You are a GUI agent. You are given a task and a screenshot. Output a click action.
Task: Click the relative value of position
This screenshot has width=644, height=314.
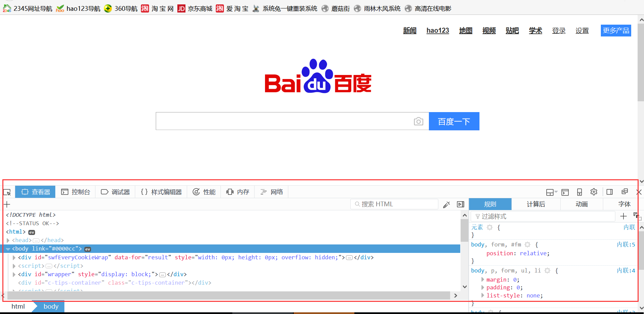533,253
